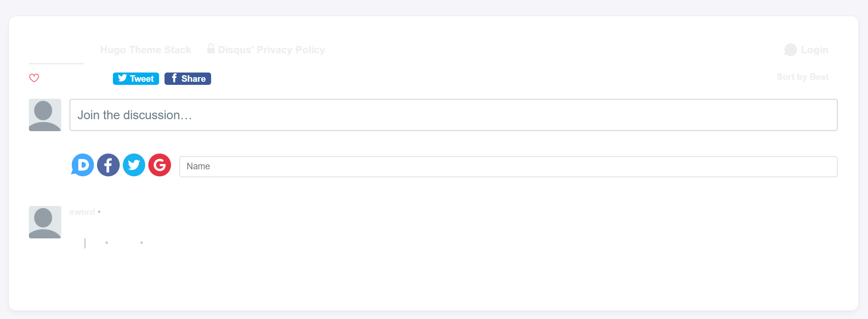Click the padlock icon beside Disqus' Privacy Policy
Image resolution: width=868 pixels, height=319 pixels.
point(211,49)
